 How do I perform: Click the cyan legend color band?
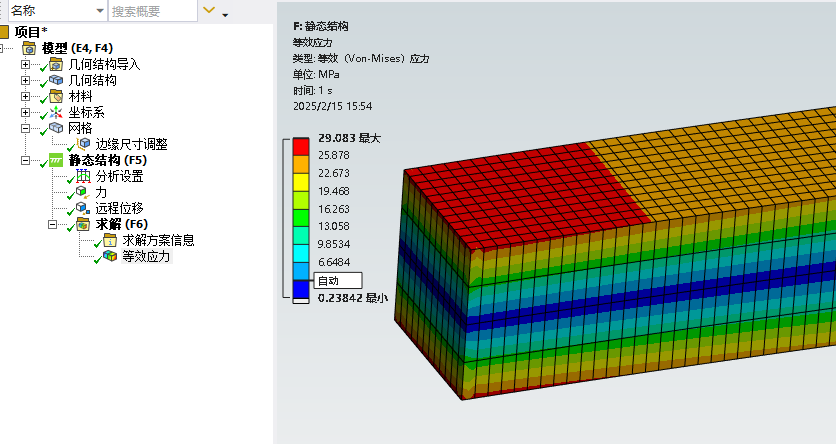coord(301,253)
